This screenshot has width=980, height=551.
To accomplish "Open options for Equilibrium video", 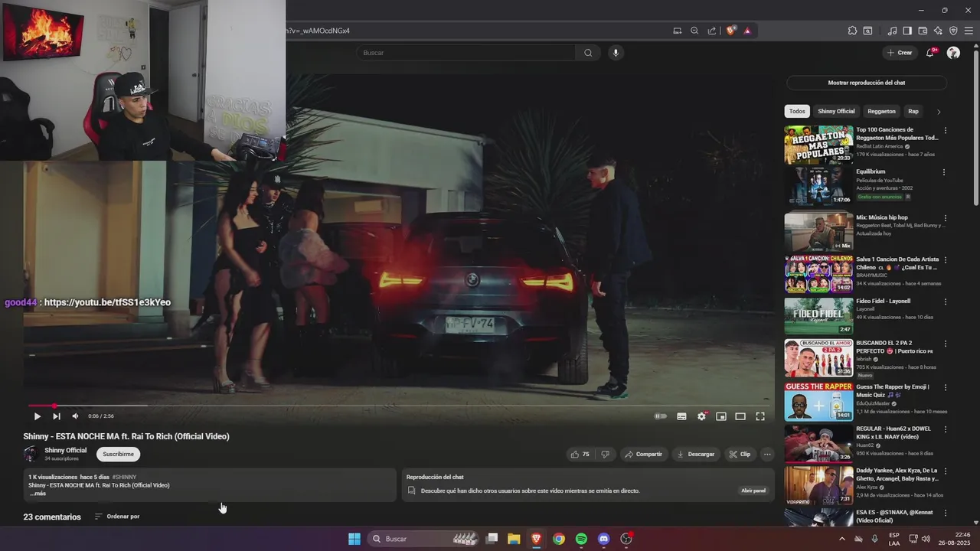I will click(945, 172).
